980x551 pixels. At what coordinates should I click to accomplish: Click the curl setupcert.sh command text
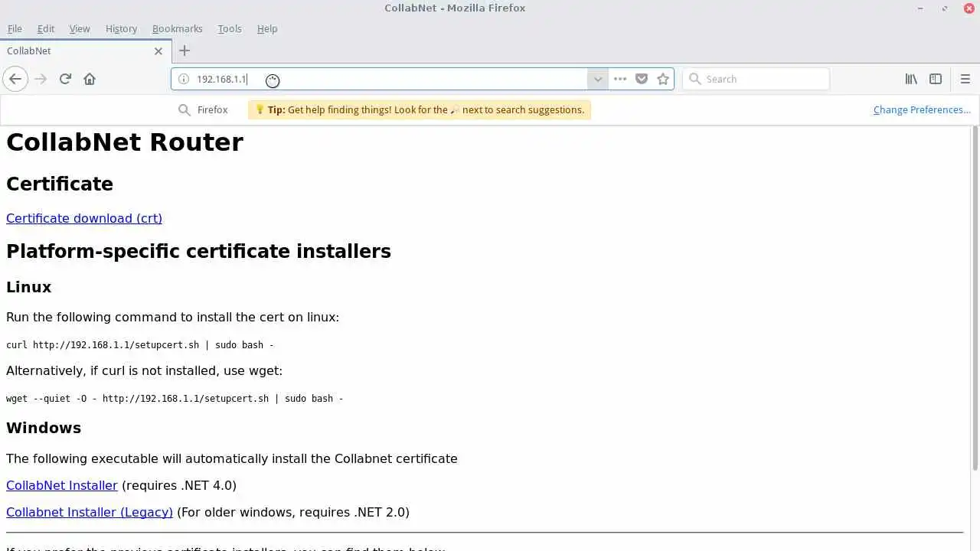(x=140, y=345)
